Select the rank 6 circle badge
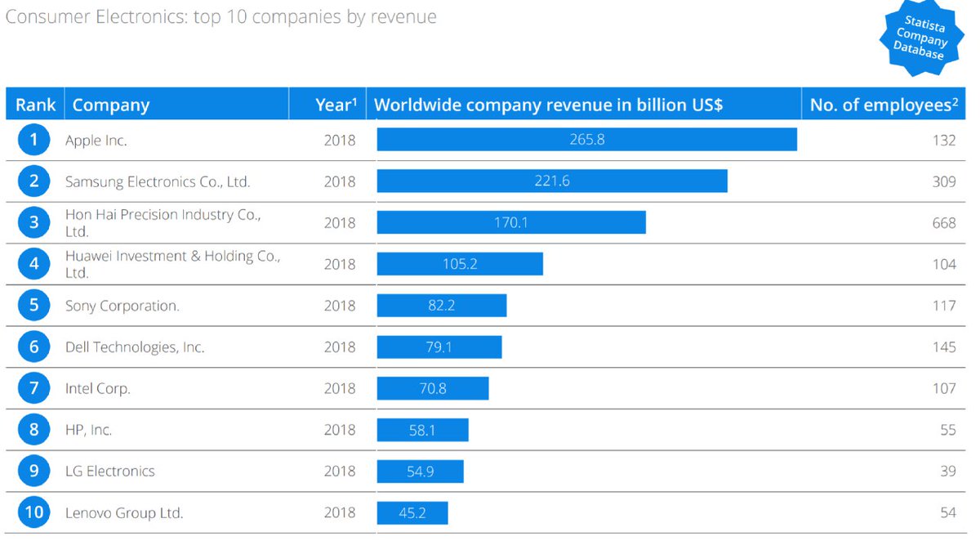Screen dimensions: 980x541 tap(33, 347)
